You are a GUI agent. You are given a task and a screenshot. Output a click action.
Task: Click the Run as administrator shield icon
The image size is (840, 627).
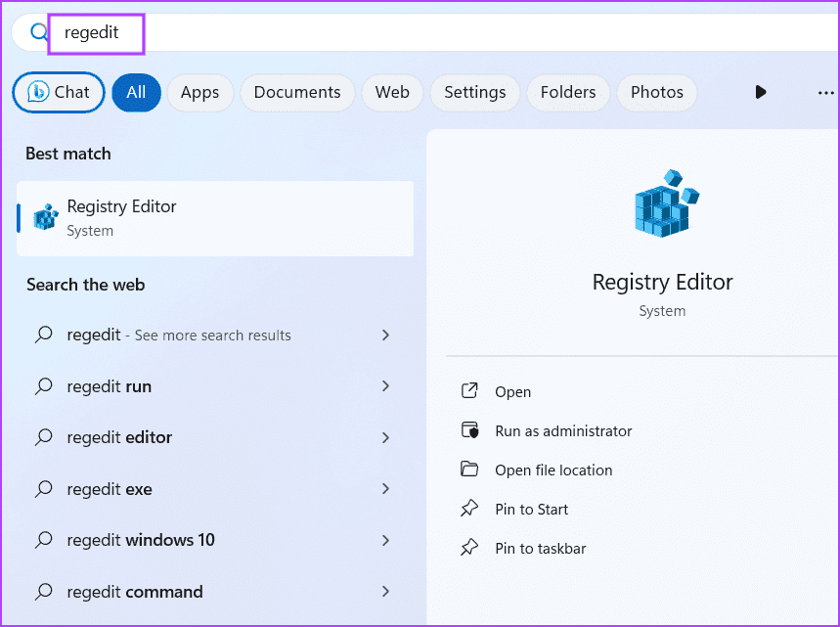click(x=469, y=429)
